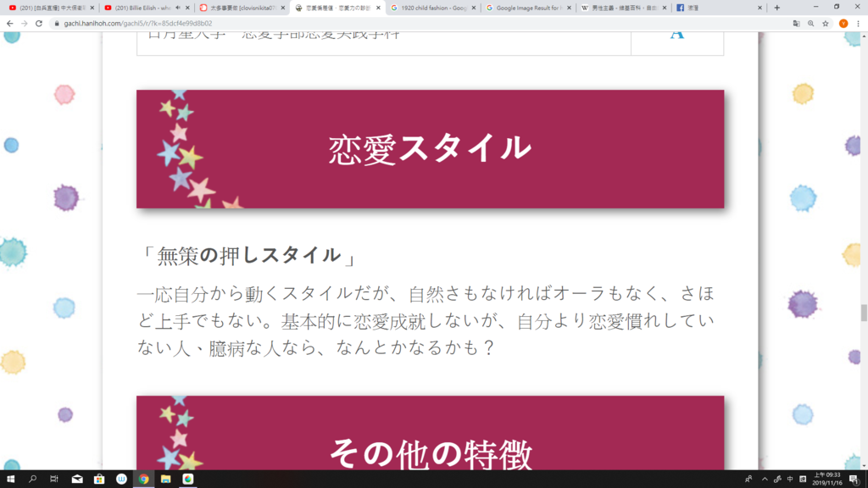Close the clovisnikita07 tab
Viewport: 868px width, 488px height.
coord(283,8)
